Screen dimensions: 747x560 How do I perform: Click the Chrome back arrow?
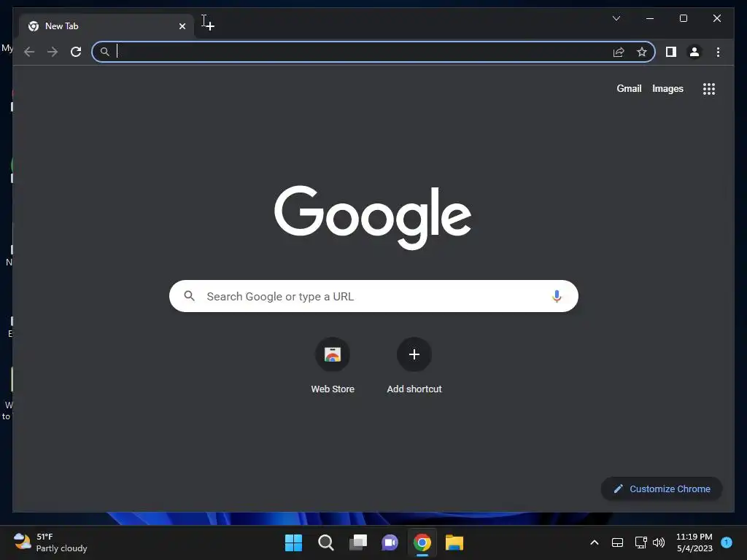(x=29, y=52)
